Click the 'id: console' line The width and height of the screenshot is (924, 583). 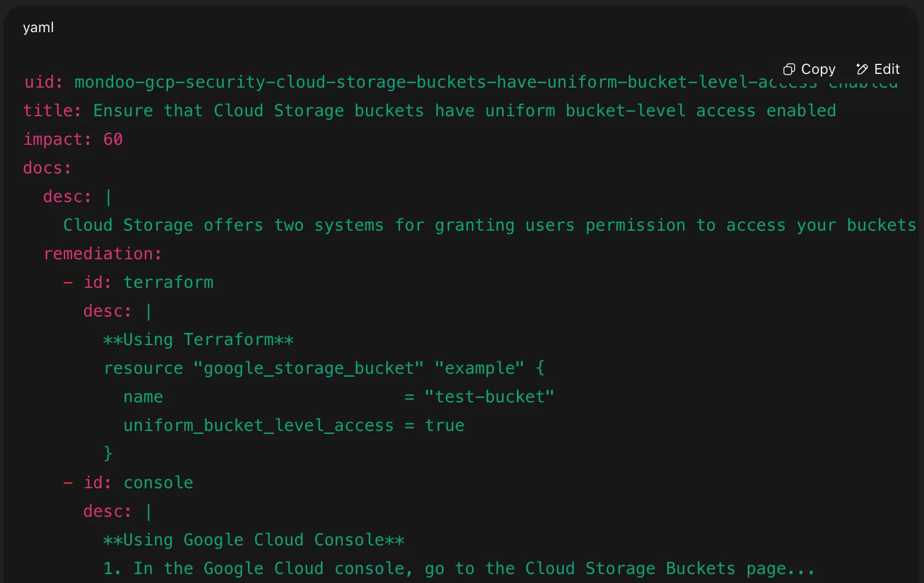tap(128, 483)
